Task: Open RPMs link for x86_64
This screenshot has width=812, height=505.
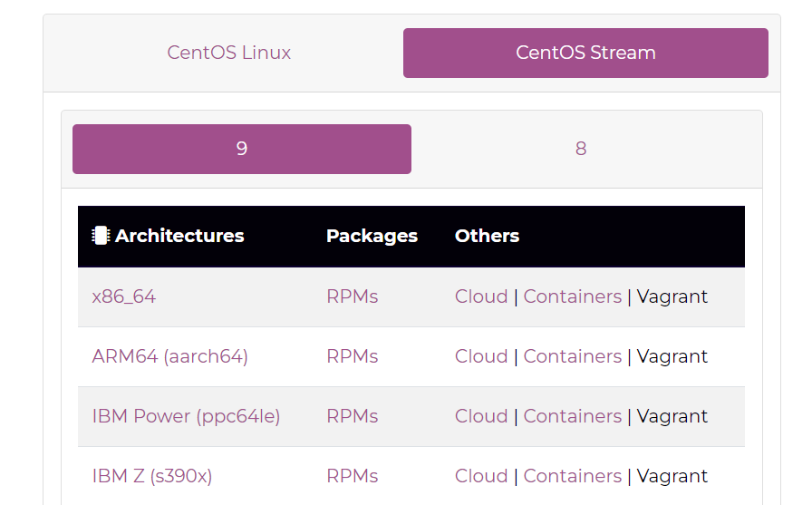Action: click(x=352, y=296)
